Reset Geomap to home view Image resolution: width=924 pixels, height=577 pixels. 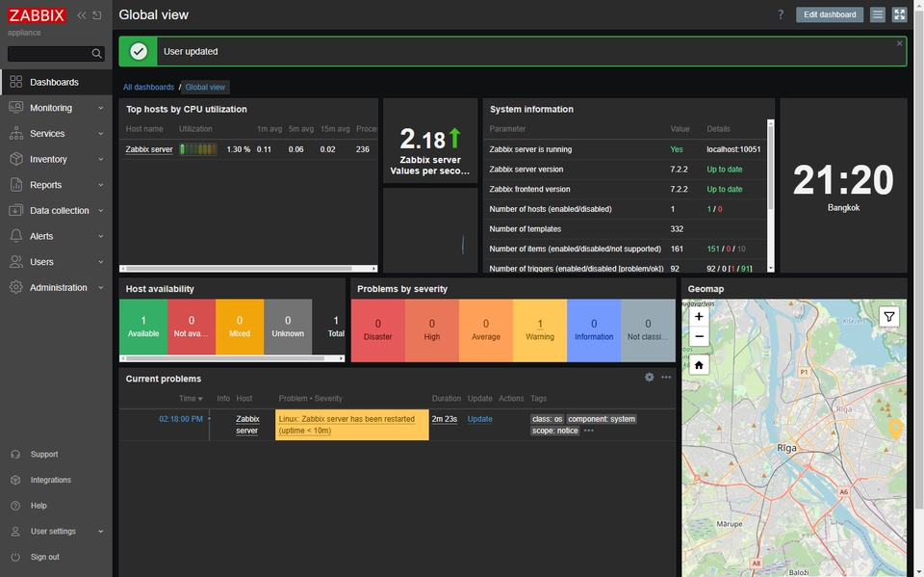699,365
